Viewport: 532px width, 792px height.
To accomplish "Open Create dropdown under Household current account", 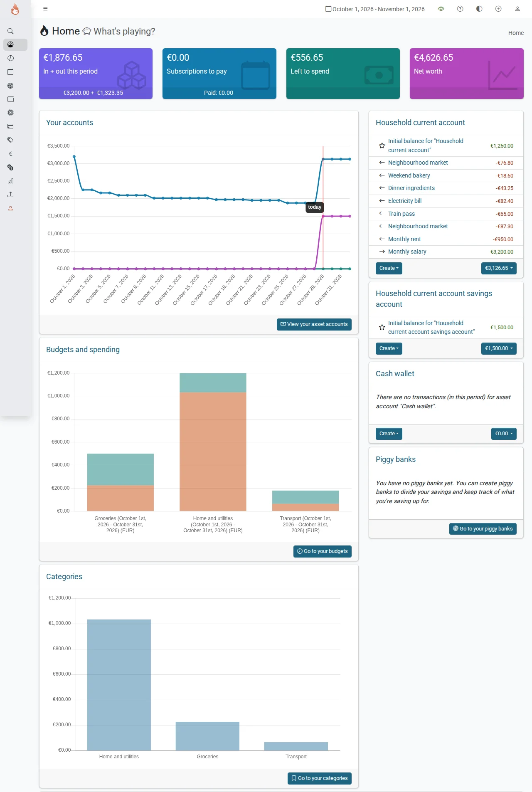I will coord(389,268).
